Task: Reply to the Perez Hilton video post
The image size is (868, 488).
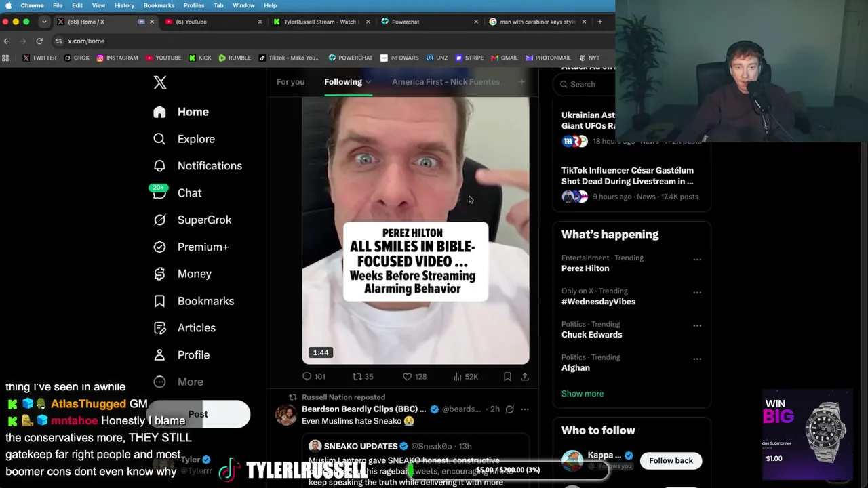Action: point(313,377)
